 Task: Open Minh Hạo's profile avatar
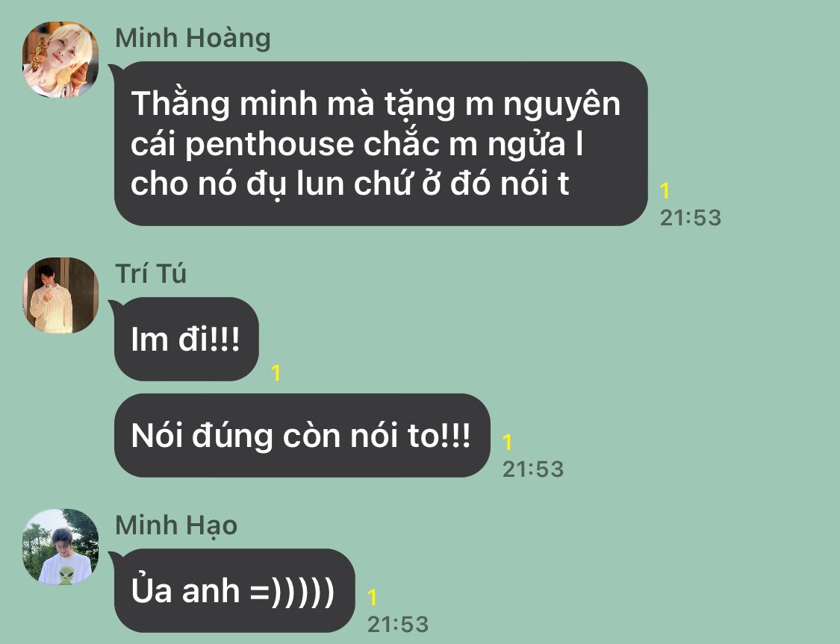click(60, 546)
